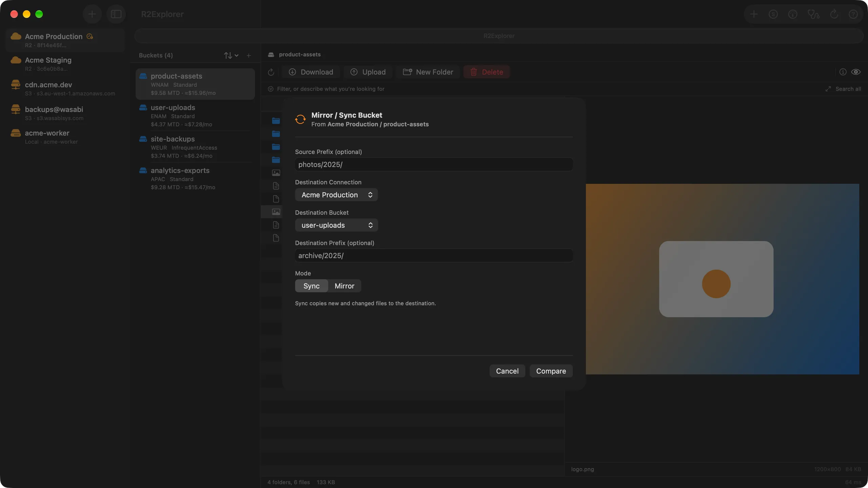Viewport: 868px width, 488px height.
Task: Open the Destination Bucket dropdown
Action: coord(336,225)
